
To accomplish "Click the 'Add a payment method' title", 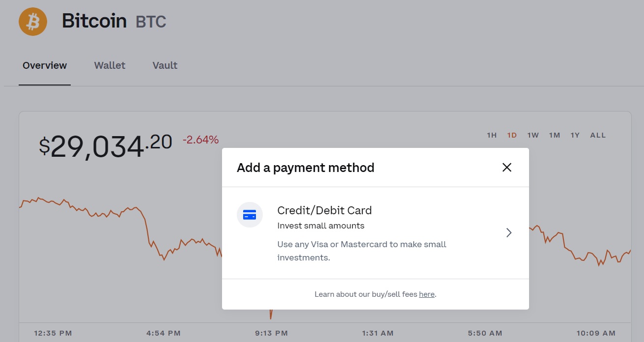I will click(x=306, y=168).
